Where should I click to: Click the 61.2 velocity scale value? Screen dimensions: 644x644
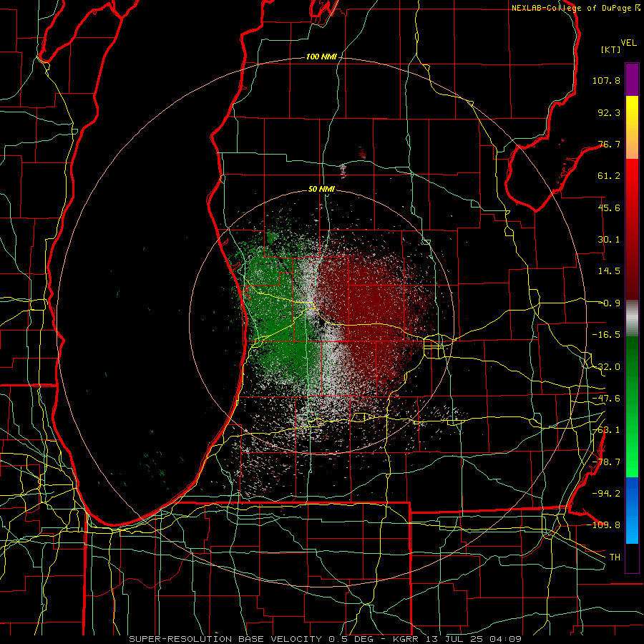tap(609, 176)
